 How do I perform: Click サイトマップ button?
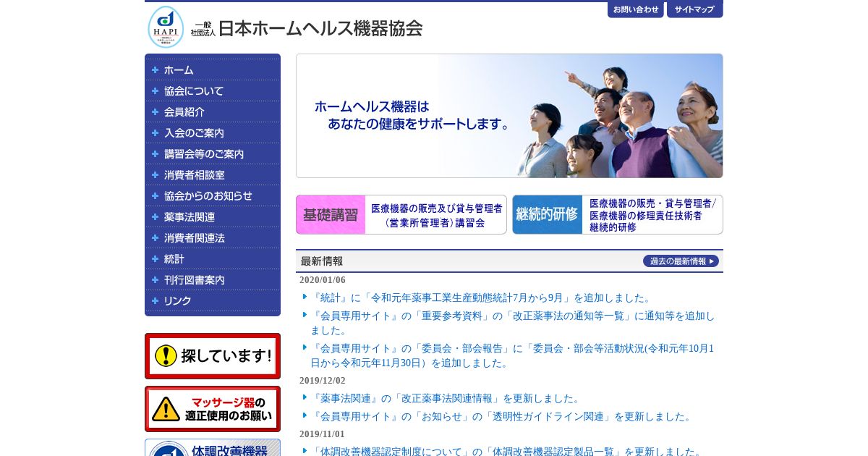[x=694, y=9]
